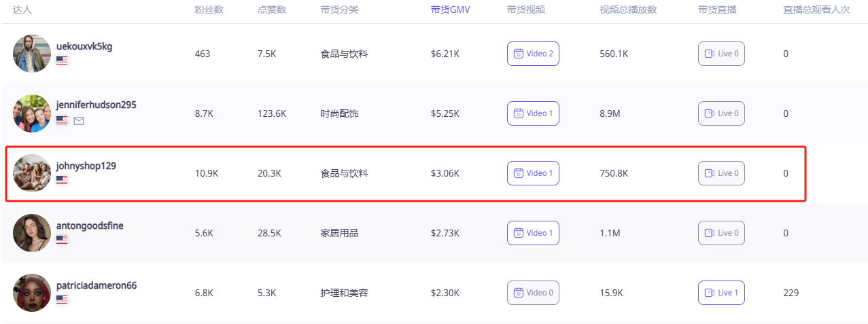The height and width of the screenshot is (324, 868).
Task: Open the jenniferhudson295 username link
Action: [97, 105]
